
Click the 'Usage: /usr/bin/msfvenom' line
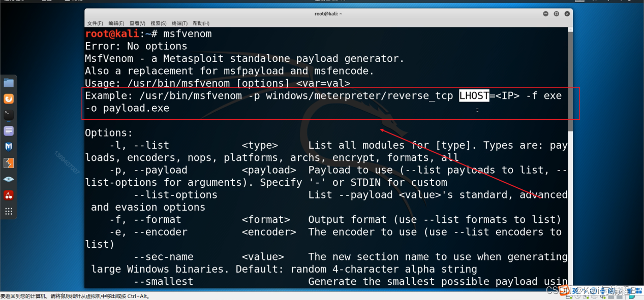pos(218,83)
